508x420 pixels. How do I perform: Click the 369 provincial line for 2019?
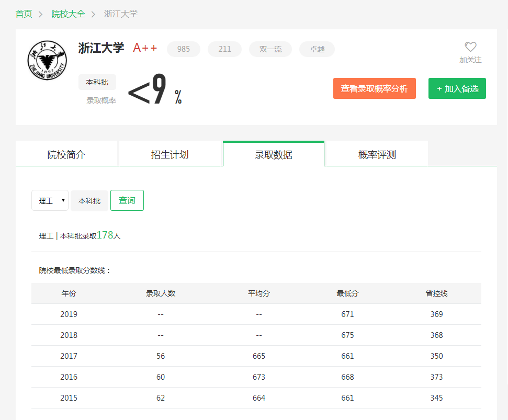click(436, 314)
